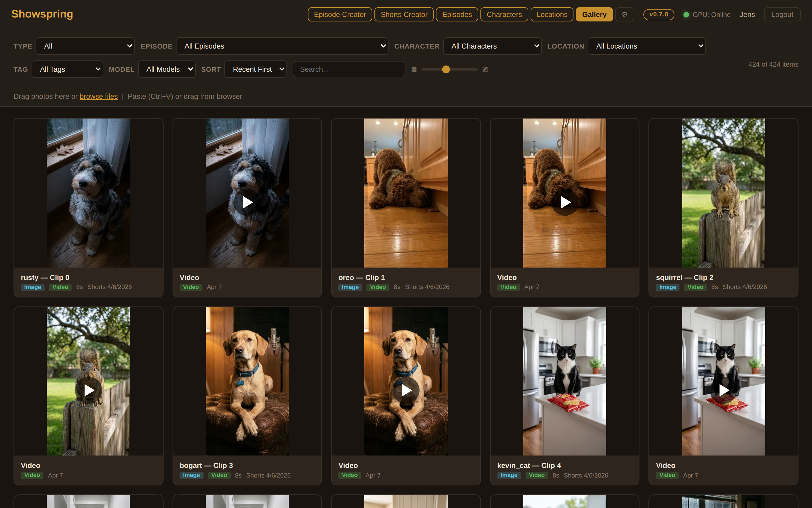This screenshot has width=812, height=508.
Task: Open the Type filter dropdown
Action: [x=85, y=46]
